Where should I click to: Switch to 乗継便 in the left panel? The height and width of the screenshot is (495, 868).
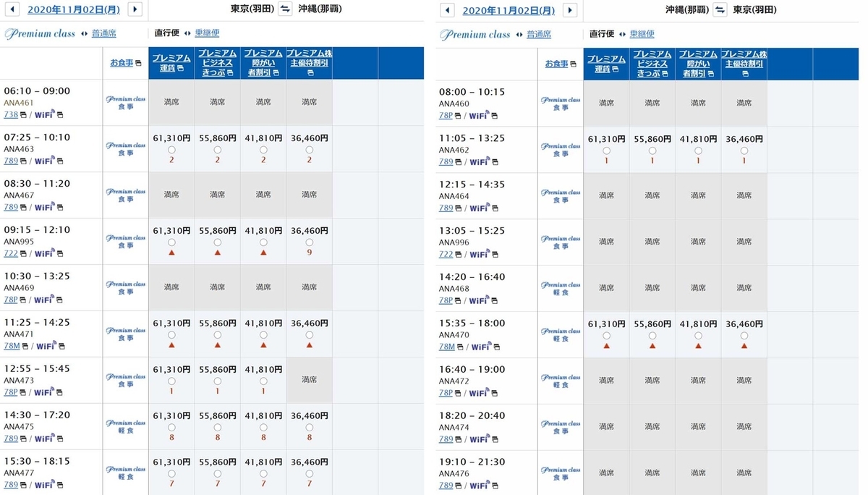click(x=208, y=33)
